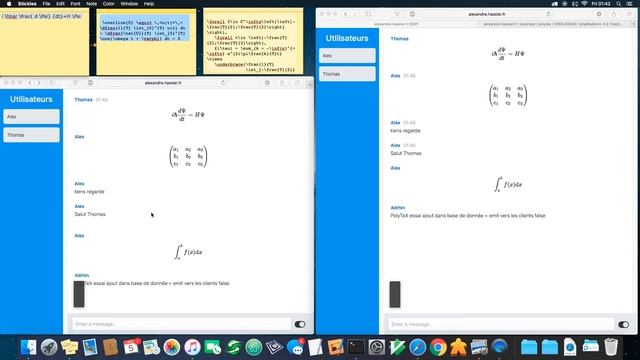Viewport: 640px width, 360px height.
Task: Click the menu bar clock
Action: pyautogui.click(x=601, y=4)
